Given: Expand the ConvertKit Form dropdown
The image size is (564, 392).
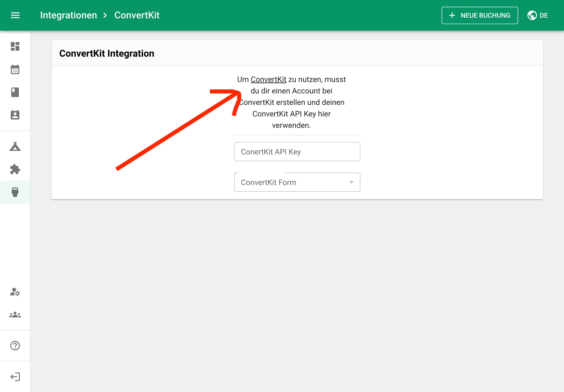Looking at the screenshot, I should (x=297, y=182).
